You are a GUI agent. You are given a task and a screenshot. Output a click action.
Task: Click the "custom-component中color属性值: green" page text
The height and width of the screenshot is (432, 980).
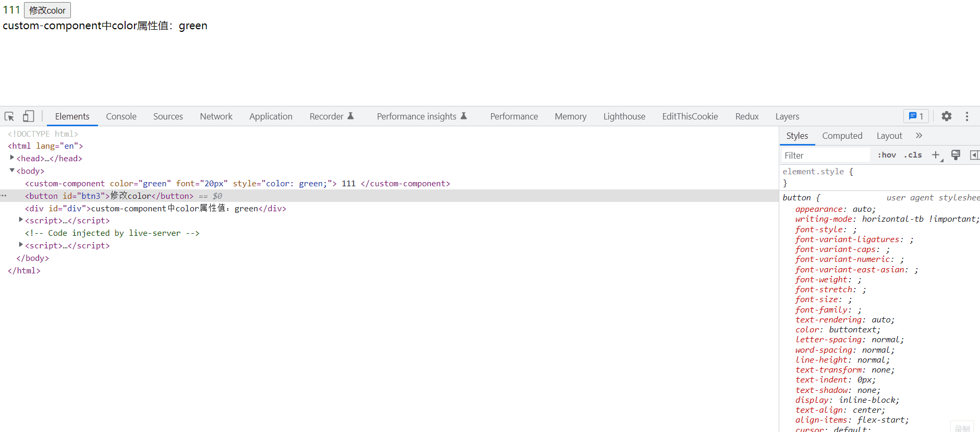point(105,26)
